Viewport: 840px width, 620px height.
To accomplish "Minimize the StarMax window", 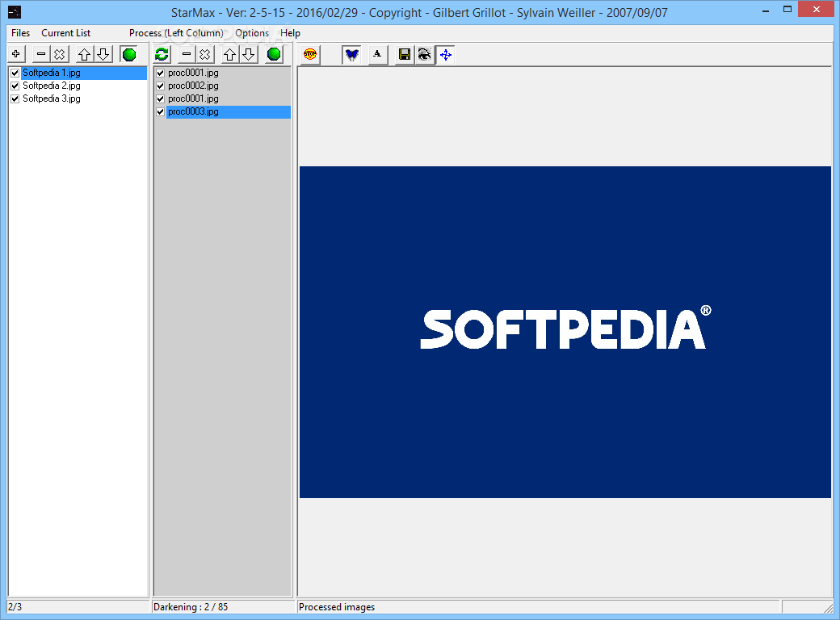I will 766,10.
